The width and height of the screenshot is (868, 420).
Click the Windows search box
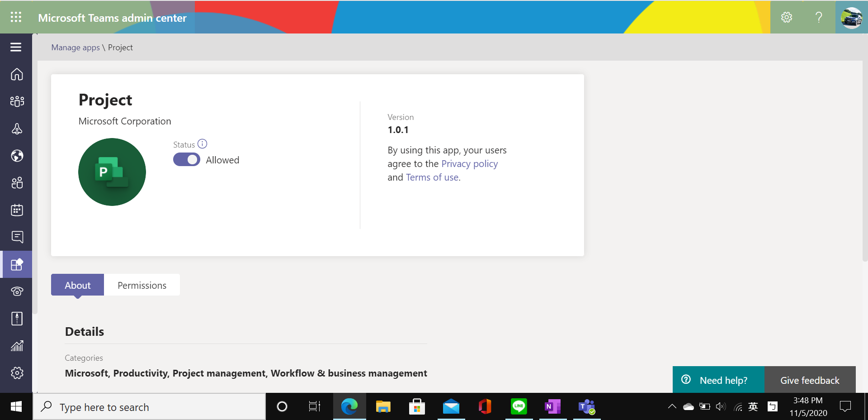click(149, 407)
